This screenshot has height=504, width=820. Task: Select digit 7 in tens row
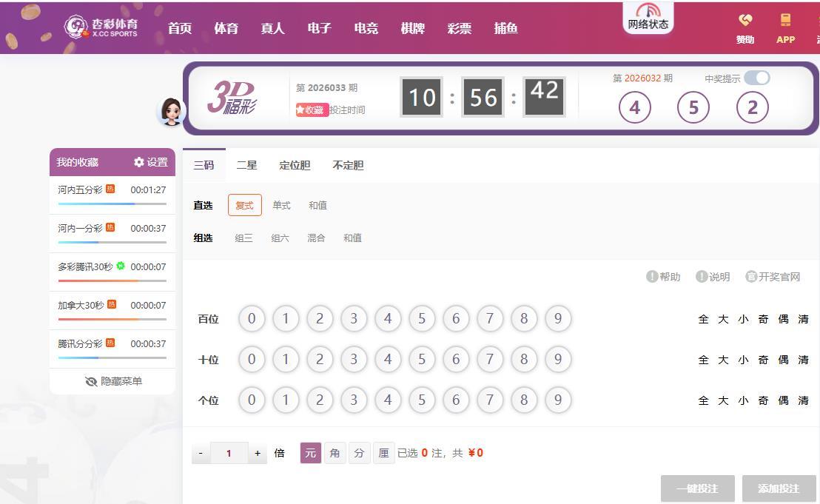pos(490,359)
